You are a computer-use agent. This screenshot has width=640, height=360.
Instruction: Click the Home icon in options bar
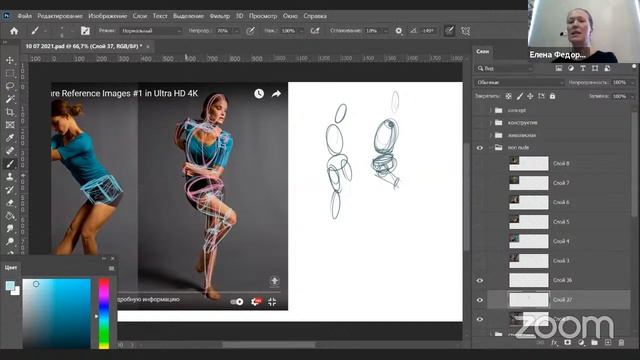pyautogui.click(x=14, y=31)
